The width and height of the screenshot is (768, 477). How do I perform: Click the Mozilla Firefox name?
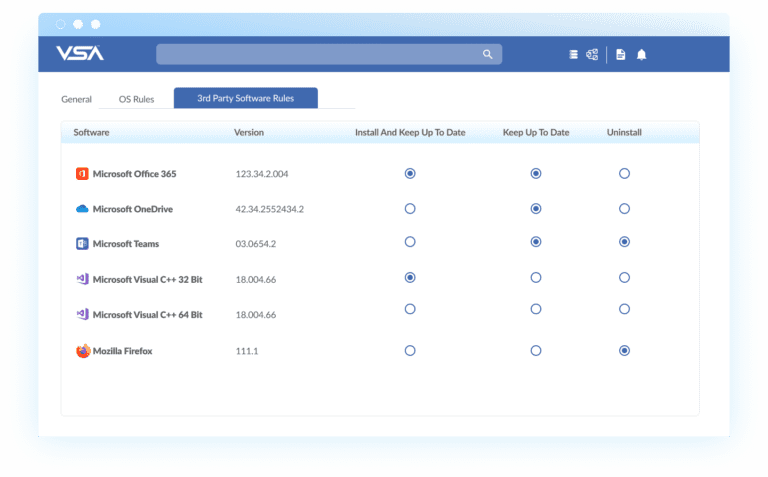coord(122,351)
